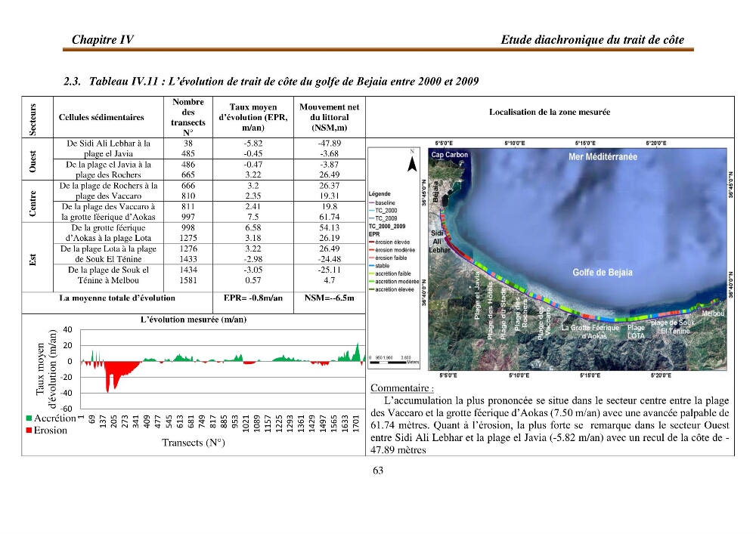The width and height of the screenshot is (756, 534).
Task: Select the '-24.48' NSM cell
Action: 330,259
